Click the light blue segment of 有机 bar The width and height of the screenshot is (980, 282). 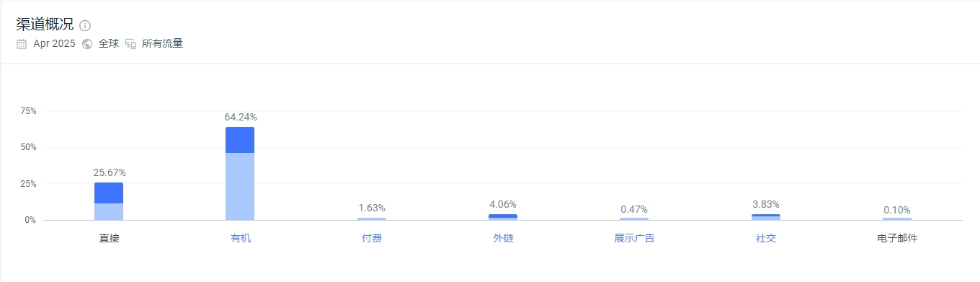240,186
